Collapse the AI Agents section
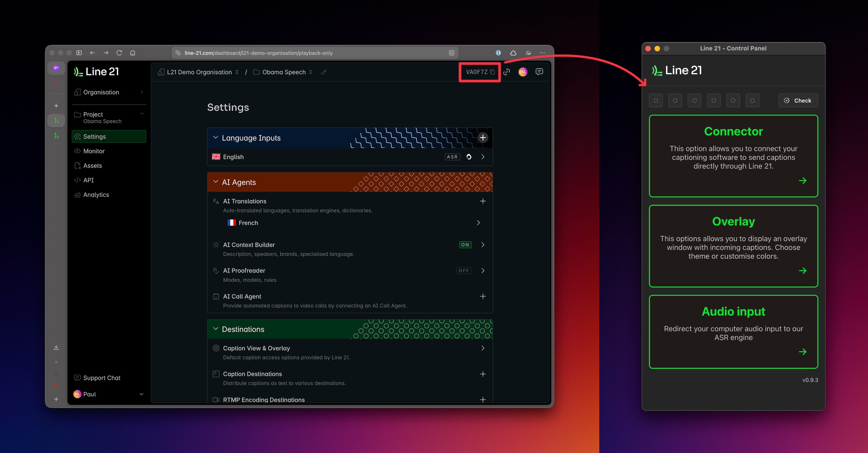The height and width of the screenshot is (453, 868). (x=216, y=182)
